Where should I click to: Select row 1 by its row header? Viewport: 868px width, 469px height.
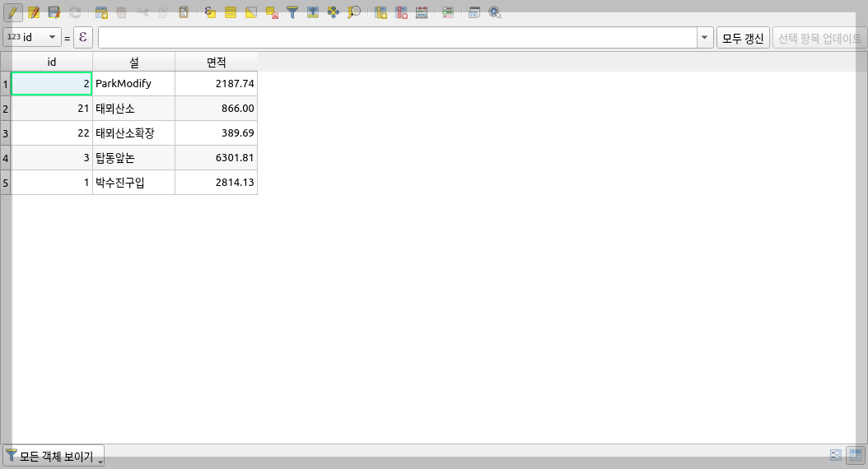6,83
